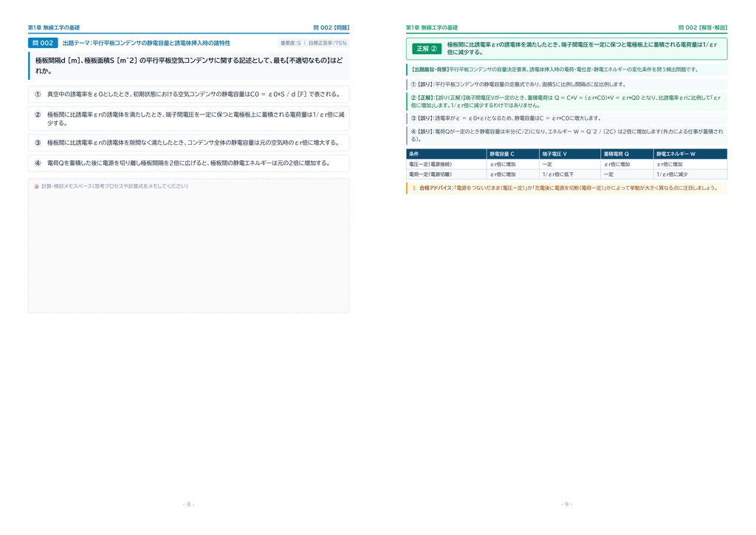Click inside the 計算・検討メモスペース memo area
The image size is (756, 535).
click(189, 246)
